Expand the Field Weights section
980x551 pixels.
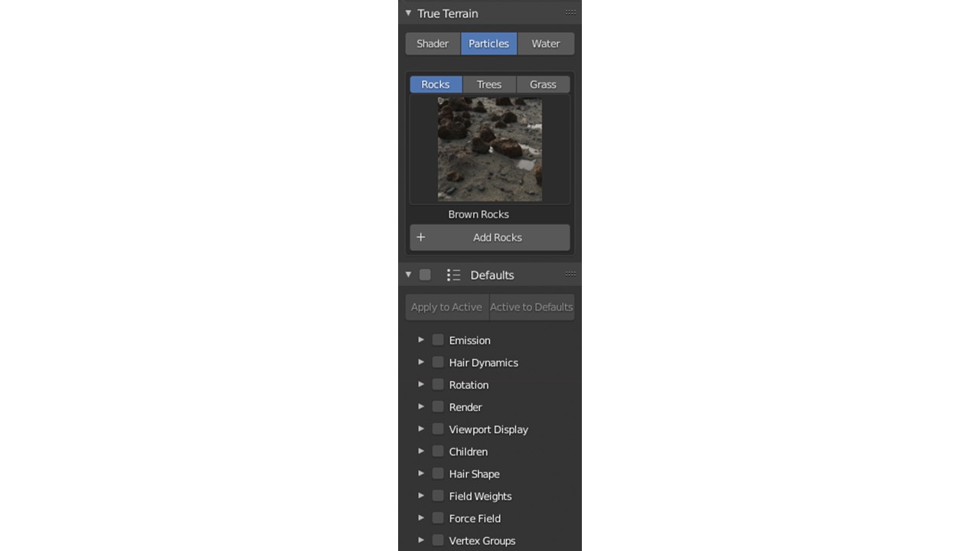click(x=421, y=495)
